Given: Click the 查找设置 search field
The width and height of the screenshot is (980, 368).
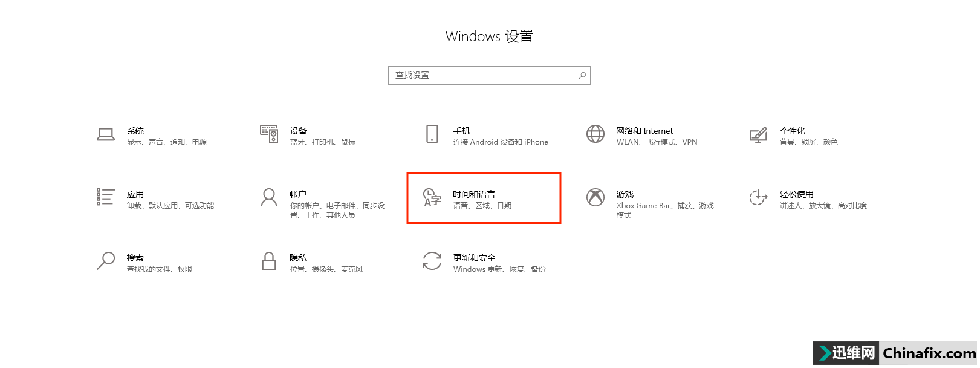Looking at the screenshot, I should click(x=490, y=76).
